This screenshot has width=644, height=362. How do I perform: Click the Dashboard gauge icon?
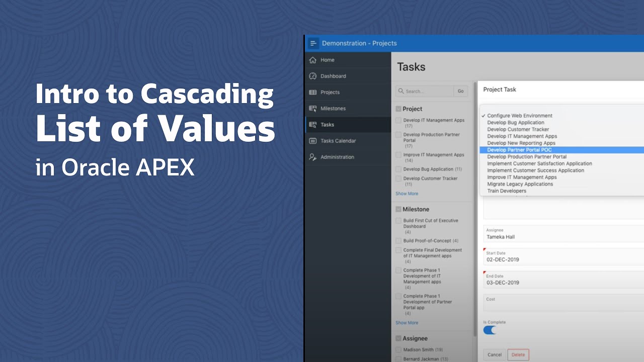point(312,76)
